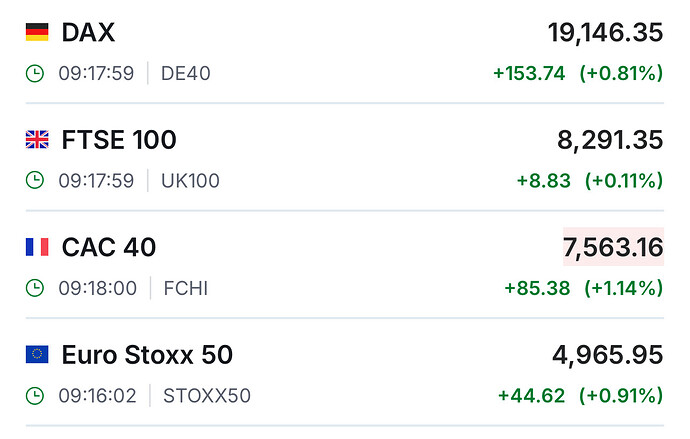Click the green clock icon in DAX row
This screenshot has height=439, width=690.
[35, 73]
